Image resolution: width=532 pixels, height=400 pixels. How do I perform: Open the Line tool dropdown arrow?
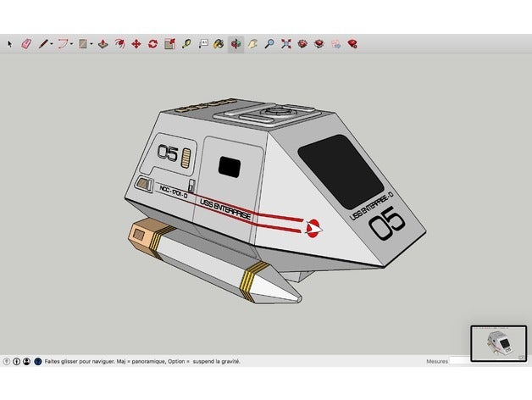(x=52, y=44)
